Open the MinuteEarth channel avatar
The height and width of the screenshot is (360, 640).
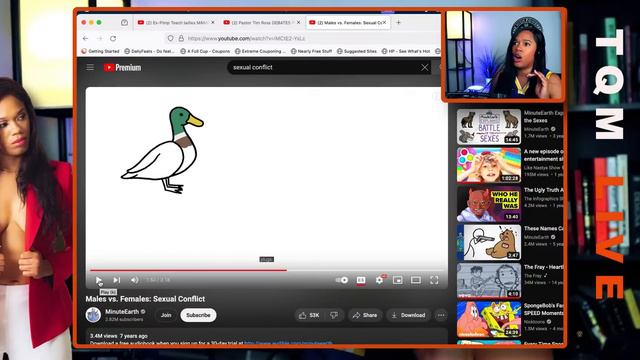pos(93,315)
